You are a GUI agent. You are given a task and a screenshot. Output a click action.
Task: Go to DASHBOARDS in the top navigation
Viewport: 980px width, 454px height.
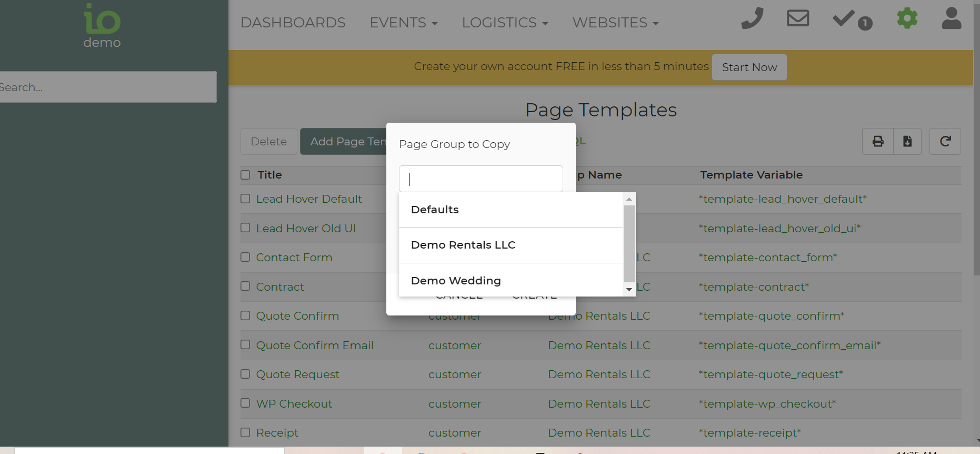pyautogui.click(x=293, y=23)
